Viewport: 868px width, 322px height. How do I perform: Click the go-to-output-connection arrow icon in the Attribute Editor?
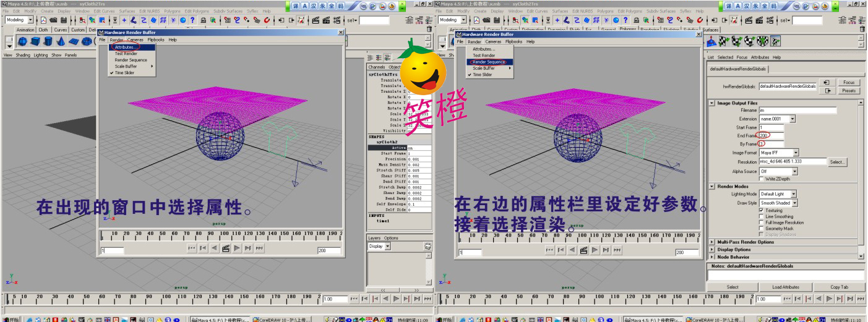tap(828, 91)
